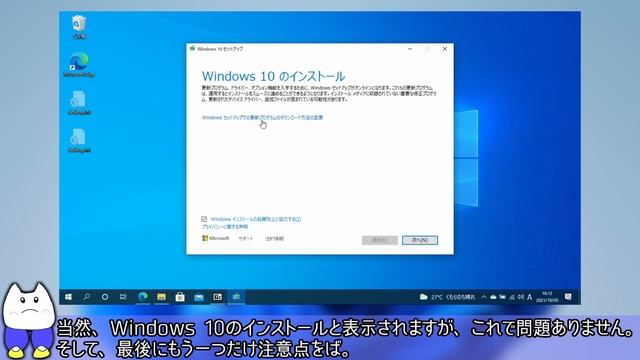Image resolution: width=640 pixels, height=360 pixels.
Task: Select the fourth desktop file icon
Action: click(79, 141)
